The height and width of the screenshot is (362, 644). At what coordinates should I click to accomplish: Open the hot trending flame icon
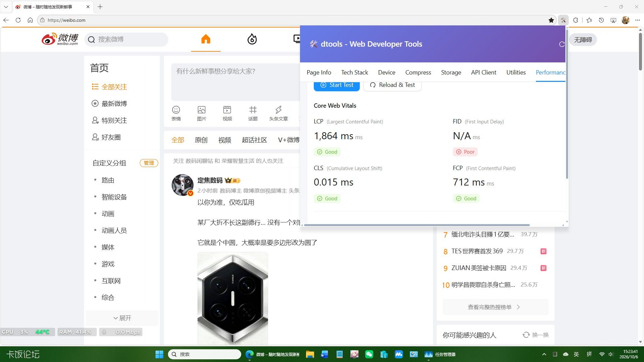(x=252, y=39)
